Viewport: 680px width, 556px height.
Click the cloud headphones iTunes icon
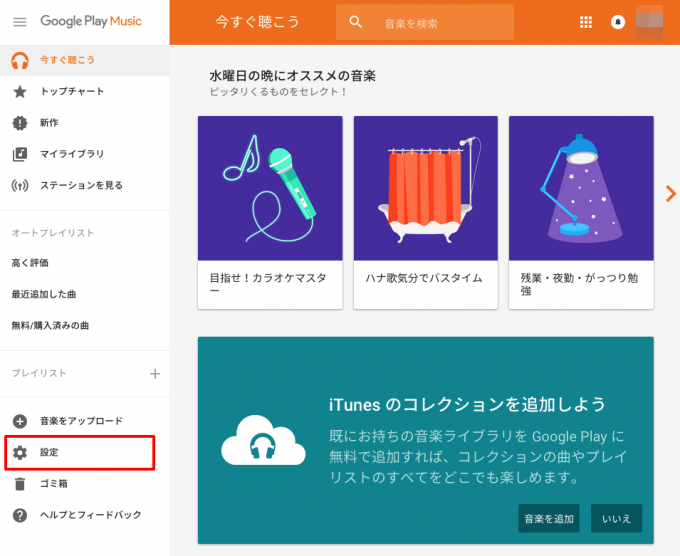pos(263,440)
